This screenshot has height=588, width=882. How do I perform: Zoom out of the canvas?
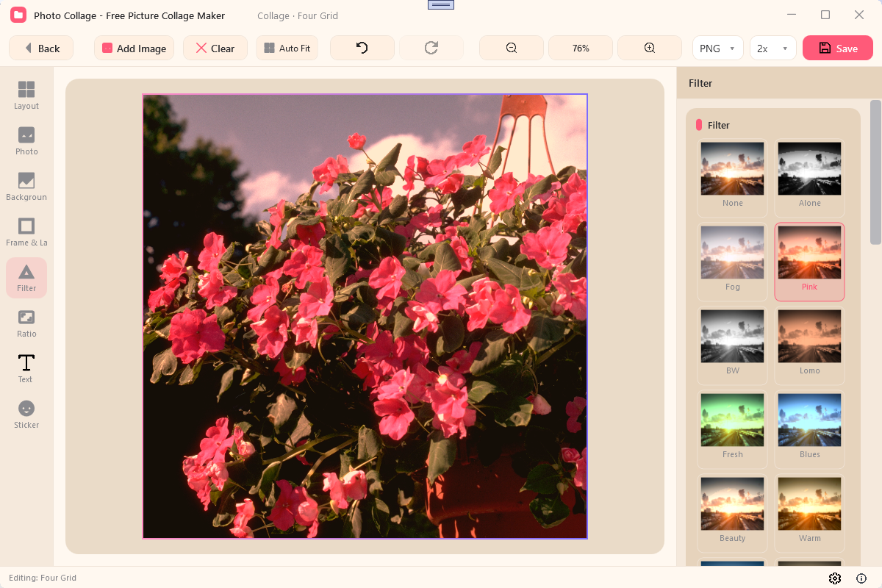pyautogui.click(x=512, y=48)
